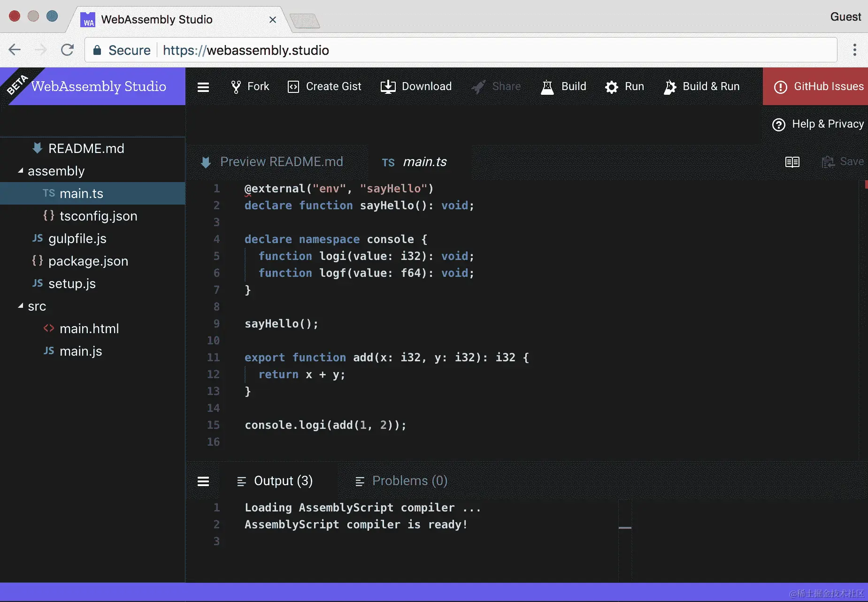Click the new tab button
This screenshot has height=602, width=868.
pyautogui.click(x=305, y=21)
